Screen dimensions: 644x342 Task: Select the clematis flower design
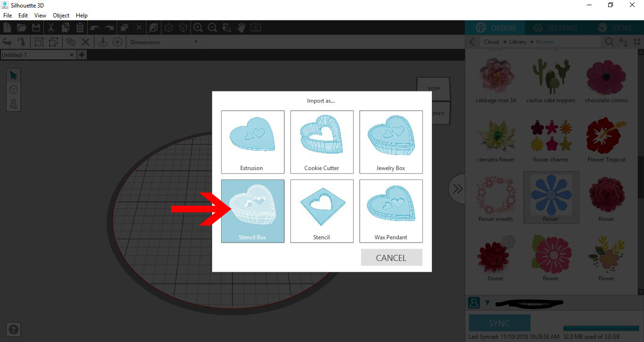point(495,139)
